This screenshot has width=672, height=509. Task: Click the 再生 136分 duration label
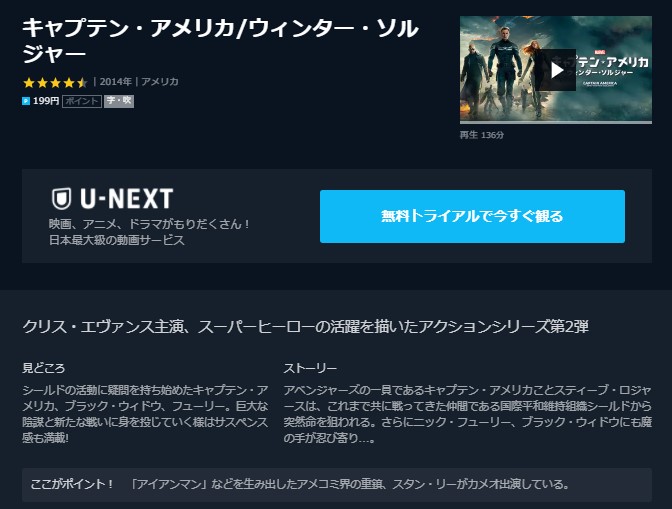(482, 135)
